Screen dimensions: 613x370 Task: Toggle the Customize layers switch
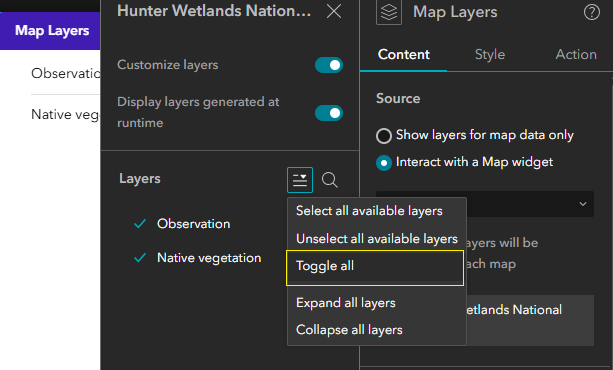[x=329, y=65]
